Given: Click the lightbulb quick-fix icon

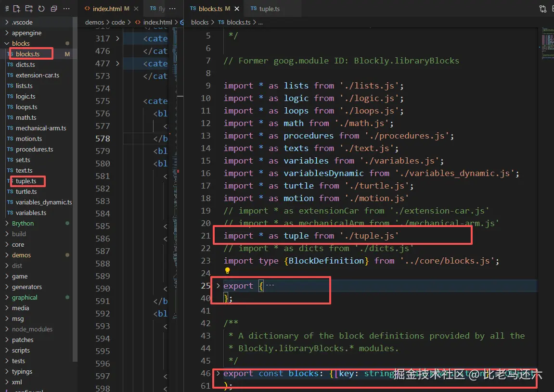Looking at the screenshot, I should pyautogui.click(x=228, y=271).
